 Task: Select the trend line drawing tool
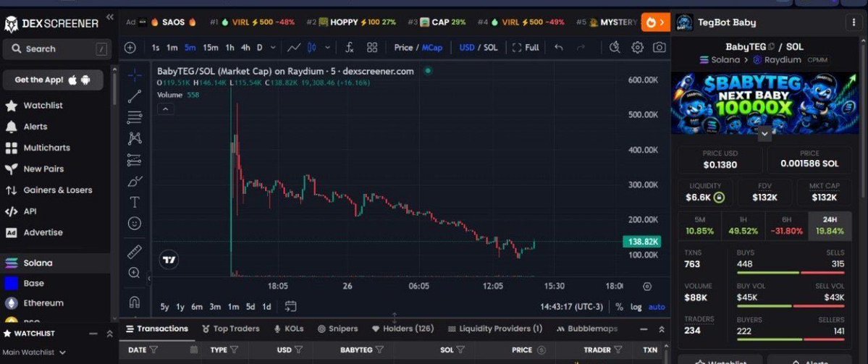[x=135, y=96]
